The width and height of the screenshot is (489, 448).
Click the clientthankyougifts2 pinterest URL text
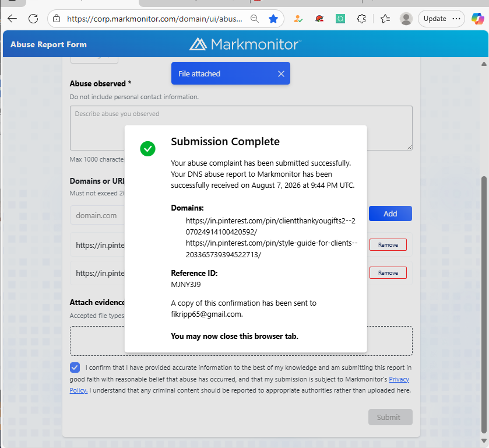point(270,226)
